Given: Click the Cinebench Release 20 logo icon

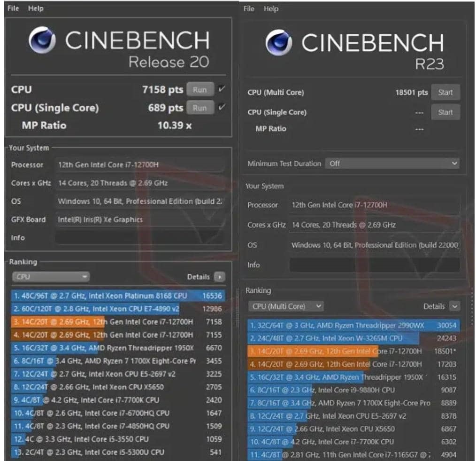Looking at the screenshot, I should pyautogui.click(x=42, y=40).
